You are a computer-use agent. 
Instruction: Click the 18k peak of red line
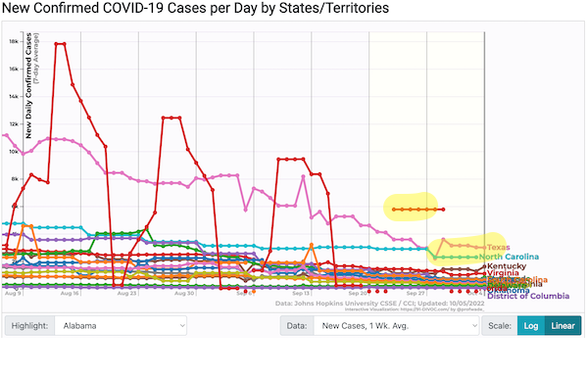click(x=60, y=44)
